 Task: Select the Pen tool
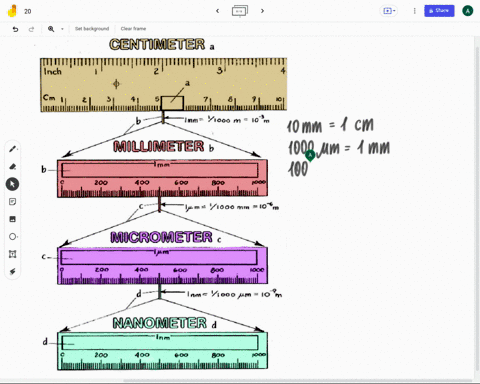coord(12,149)
